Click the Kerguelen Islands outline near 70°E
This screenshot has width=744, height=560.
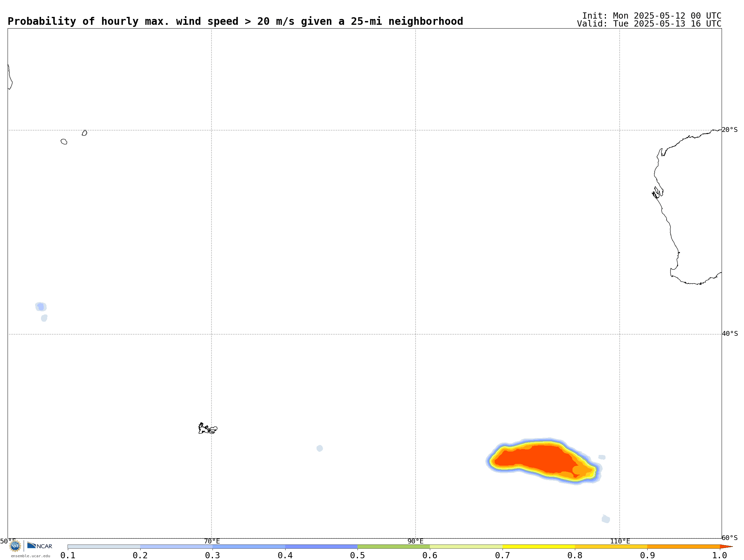(x=208, y=428)
